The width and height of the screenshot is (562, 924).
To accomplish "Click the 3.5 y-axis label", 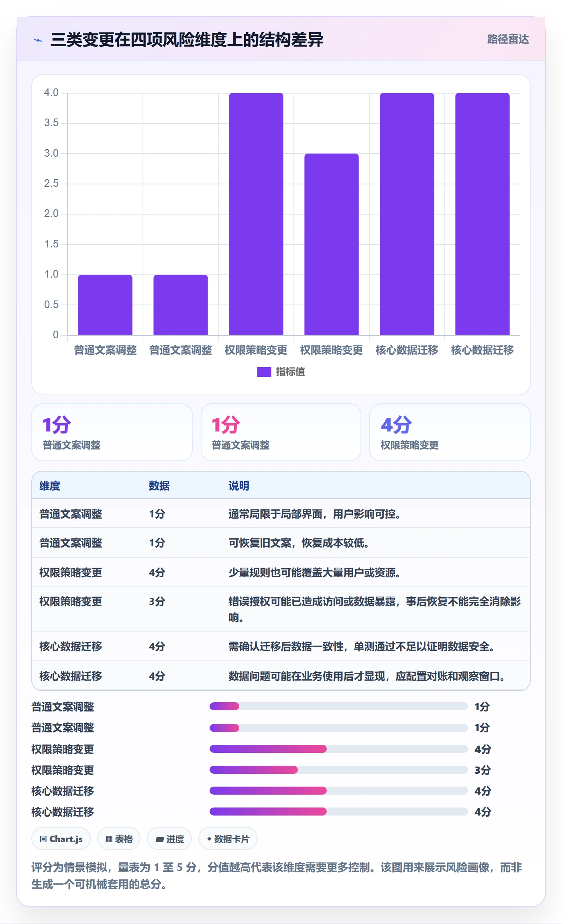I will pos(51,123).
